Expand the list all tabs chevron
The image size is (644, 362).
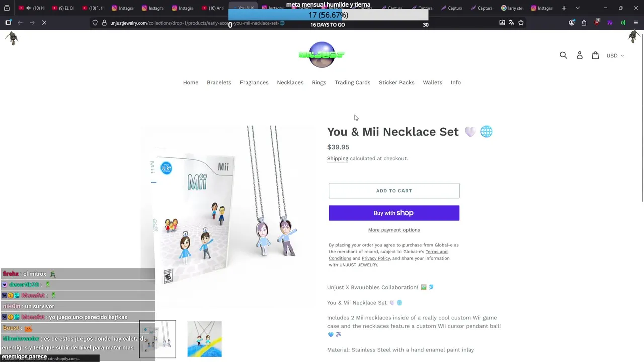point(577,8)
